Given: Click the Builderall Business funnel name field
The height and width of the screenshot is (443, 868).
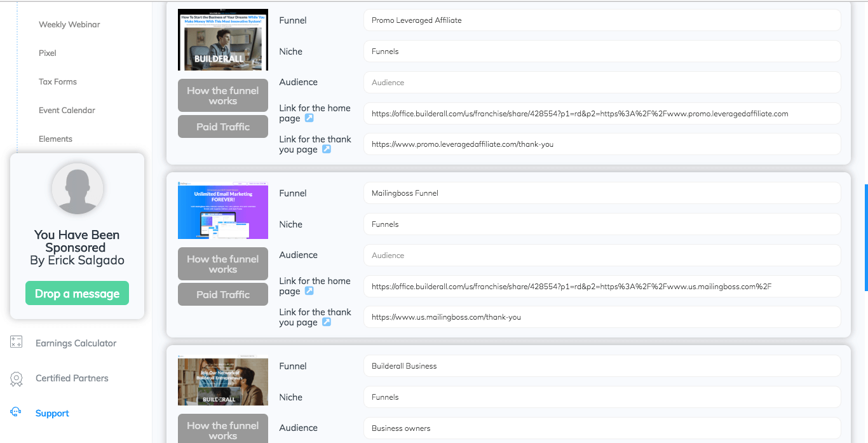Looking at the screenshot, I should [602, 366].
